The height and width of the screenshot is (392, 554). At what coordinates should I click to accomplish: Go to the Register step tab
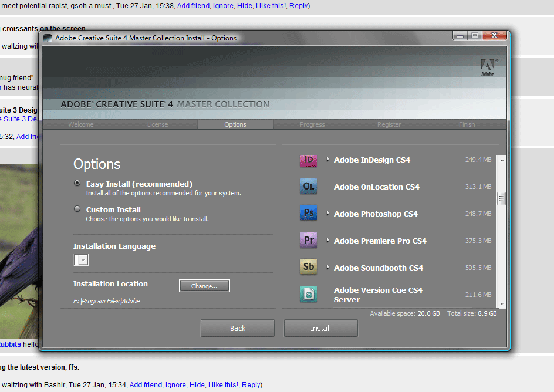(389, 124)
